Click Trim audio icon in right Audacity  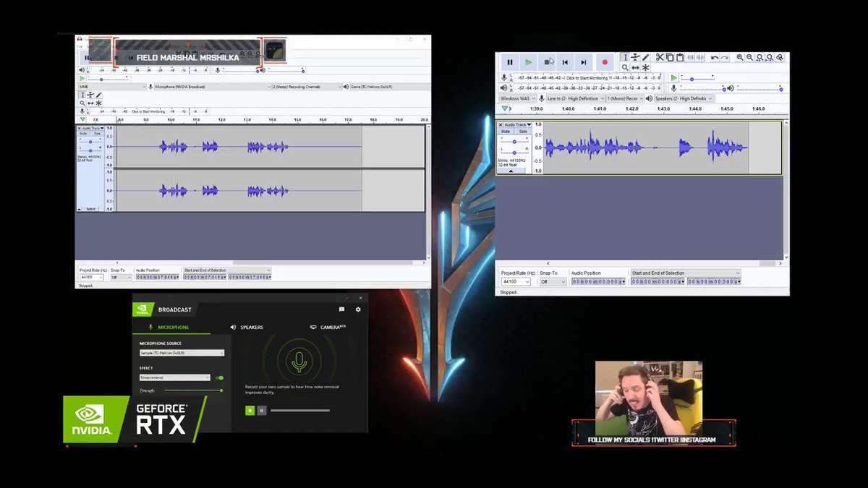click(x=690, y=58)
